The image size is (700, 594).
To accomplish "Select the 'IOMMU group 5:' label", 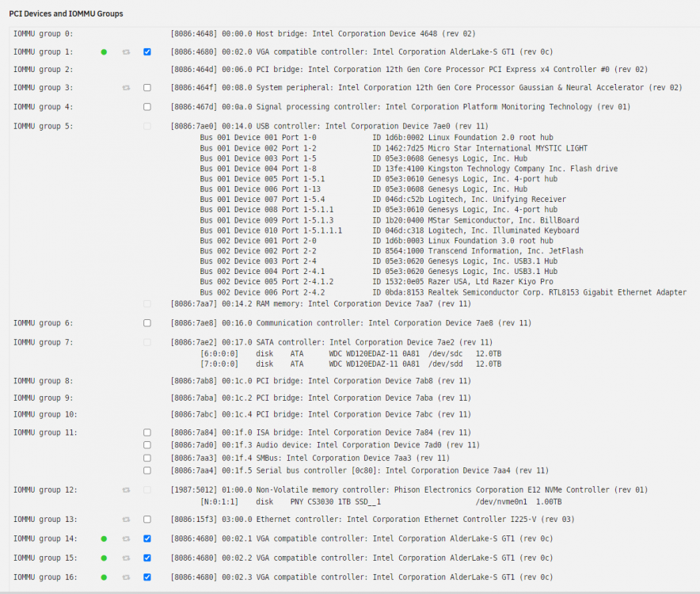I will 44,127.
